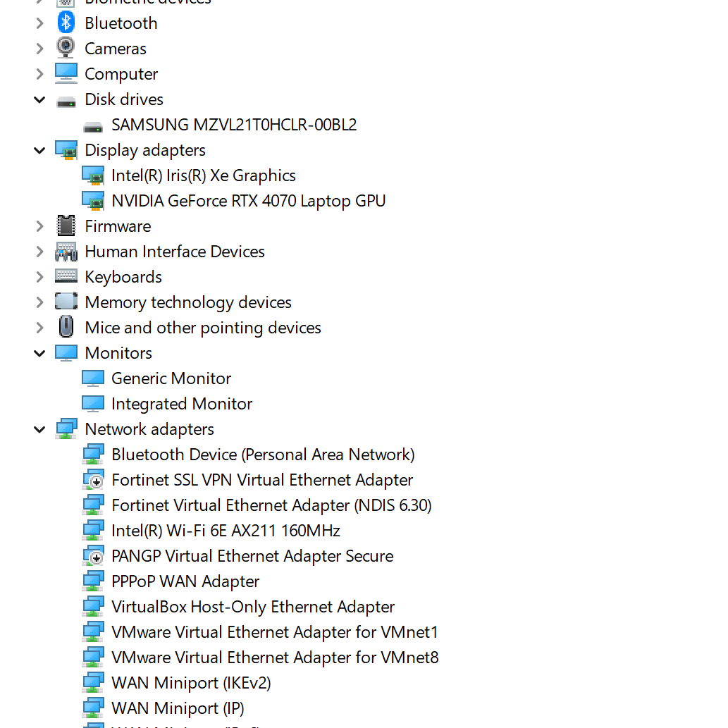Select the Integrated Monitor entry
Screen dimensions: 728x728
point(182,404)
